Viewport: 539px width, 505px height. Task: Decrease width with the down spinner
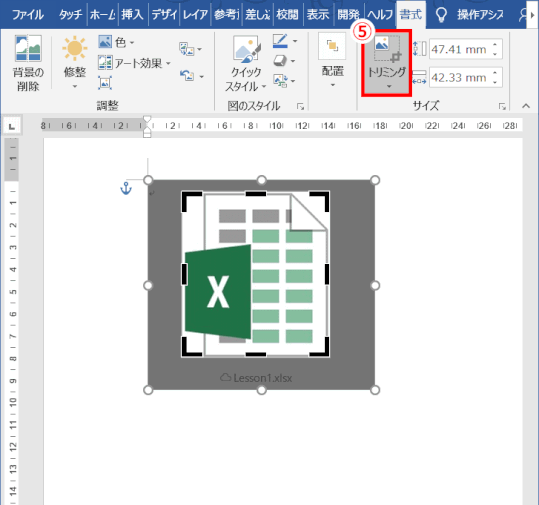(x=495, y=82)
